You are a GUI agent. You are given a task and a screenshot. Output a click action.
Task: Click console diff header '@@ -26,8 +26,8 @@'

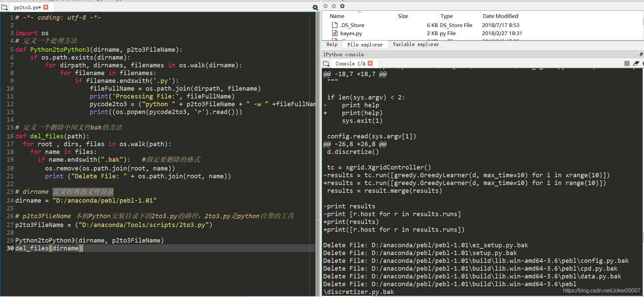(x=355, y=144)
